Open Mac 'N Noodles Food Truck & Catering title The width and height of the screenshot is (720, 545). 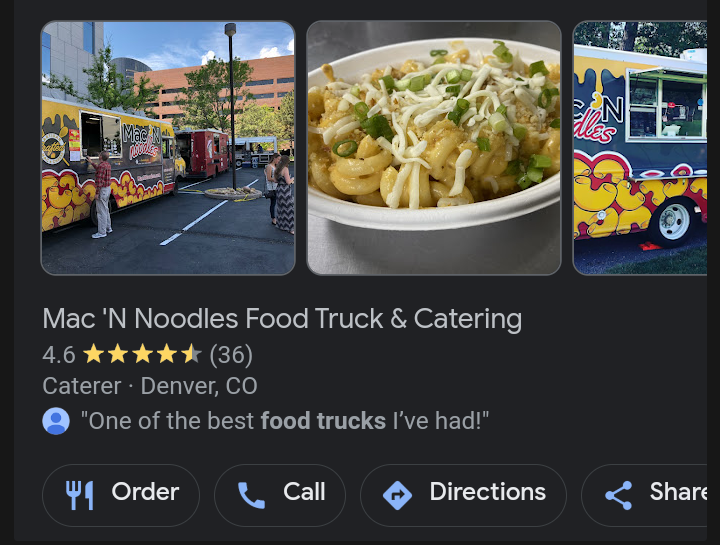(x=282, y=319)
